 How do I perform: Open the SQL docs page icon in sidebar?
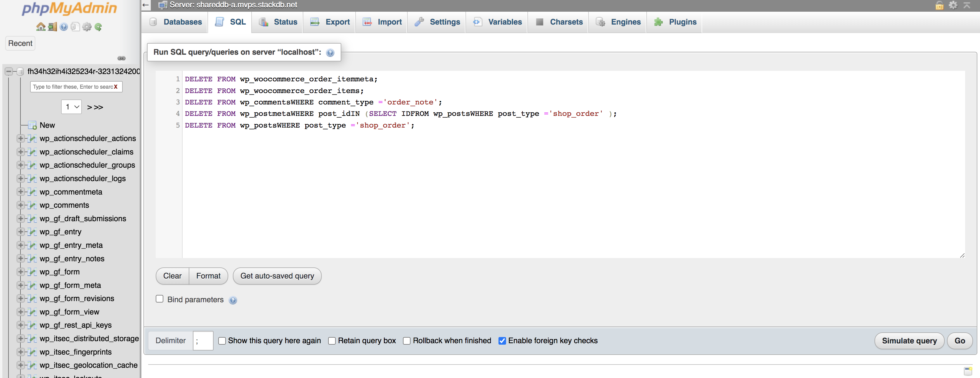75,27
